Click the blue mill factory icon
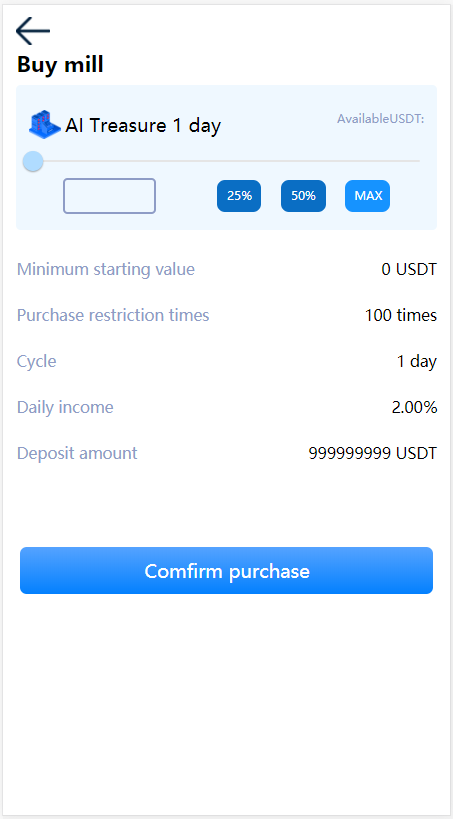 (x=44, y=124)
